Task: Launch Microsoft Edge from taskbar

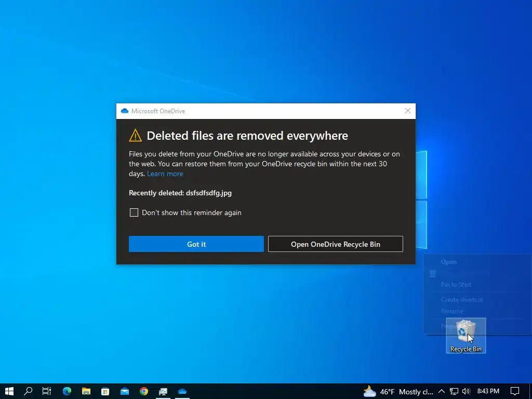Action: (67, 391)
